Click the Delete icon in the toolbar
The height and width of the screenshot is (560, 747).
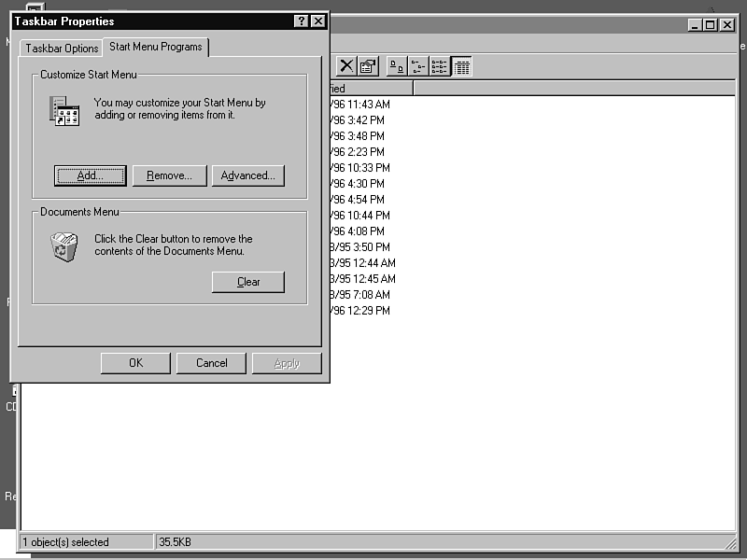click(x=346, y=65)
